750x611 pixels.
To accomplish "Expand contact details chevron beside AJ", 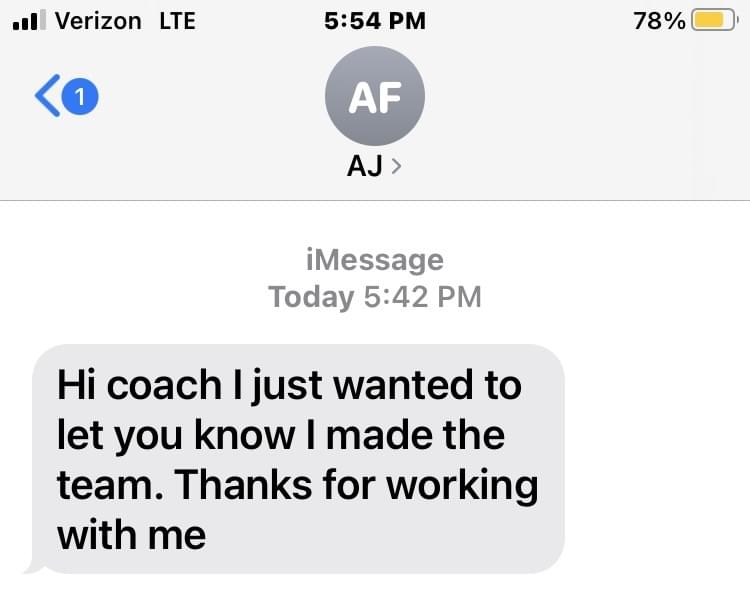I will [397, 168].
